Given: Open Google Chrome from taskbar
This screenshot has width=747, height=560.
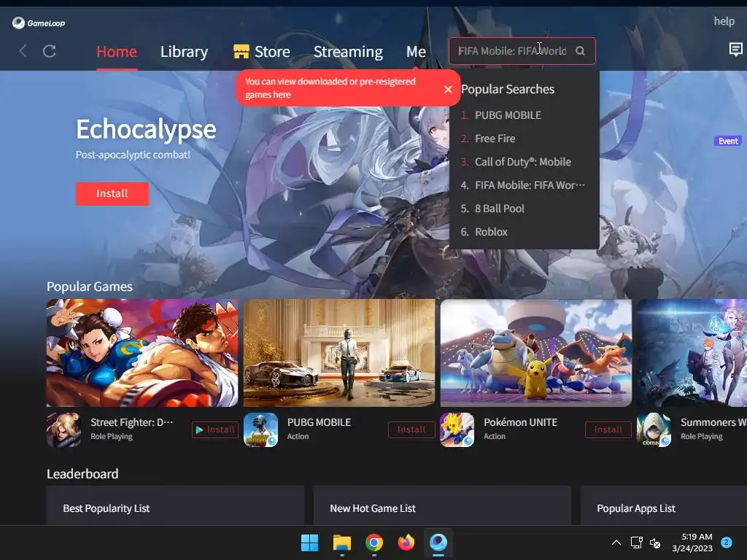Looking at the screenshot, I should [x=374, y=542].
